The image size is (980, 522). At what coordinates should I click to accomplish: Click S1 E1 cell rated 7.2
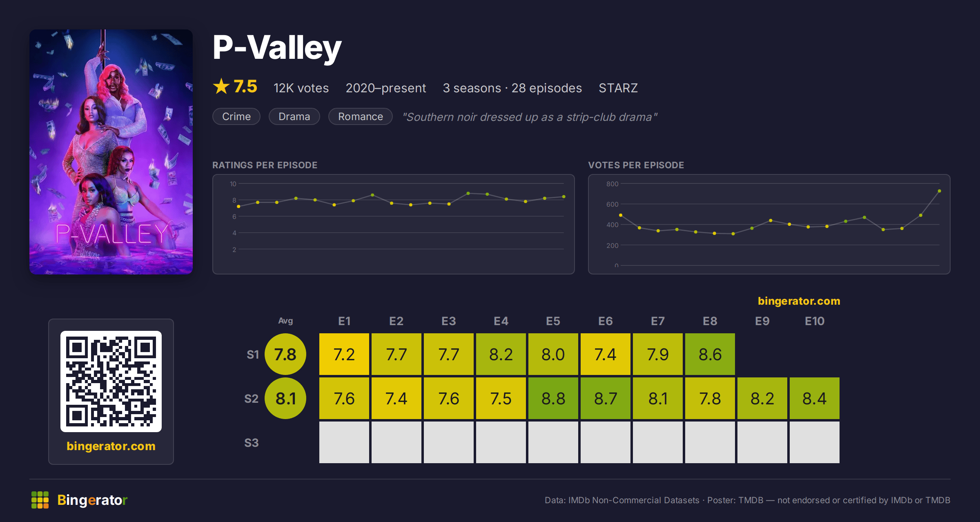click(x=344, y=354)
